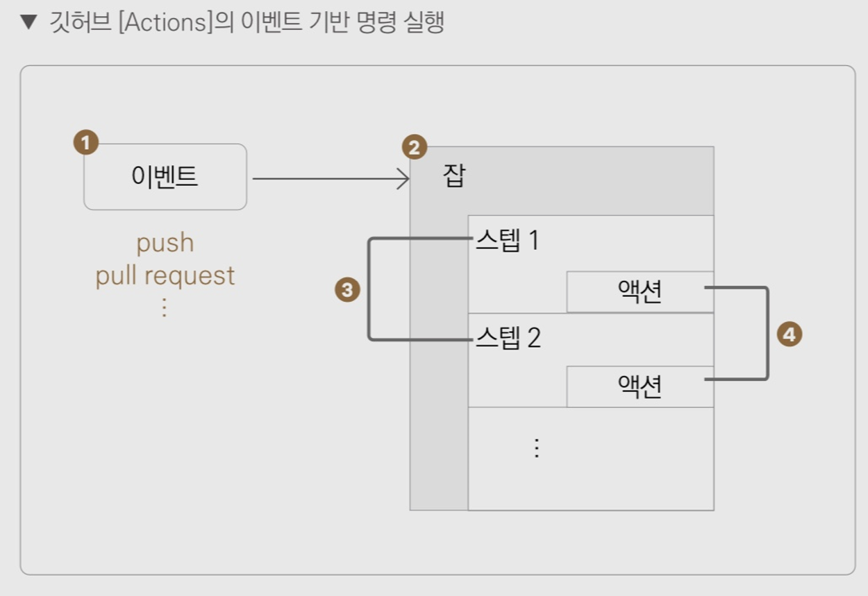Click the 잡 header label
This screenshot has height=596, width=868.
click(453, 176)
